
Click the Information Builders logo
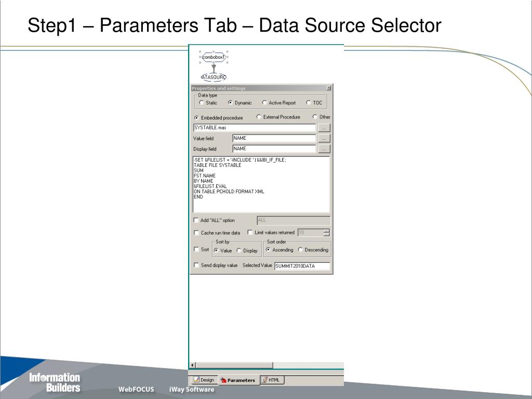coord(55,382)
